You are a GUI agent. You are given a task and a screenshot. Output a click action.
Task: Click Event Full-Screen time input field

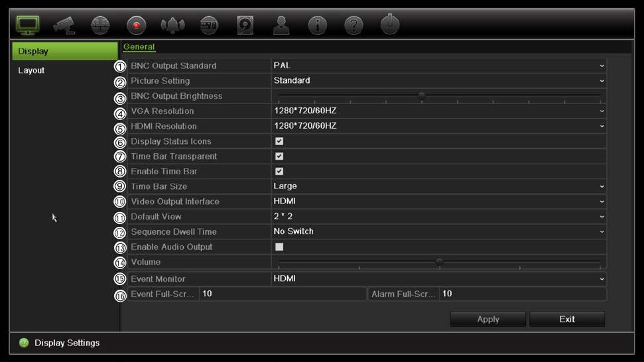(x=283, y=294)
